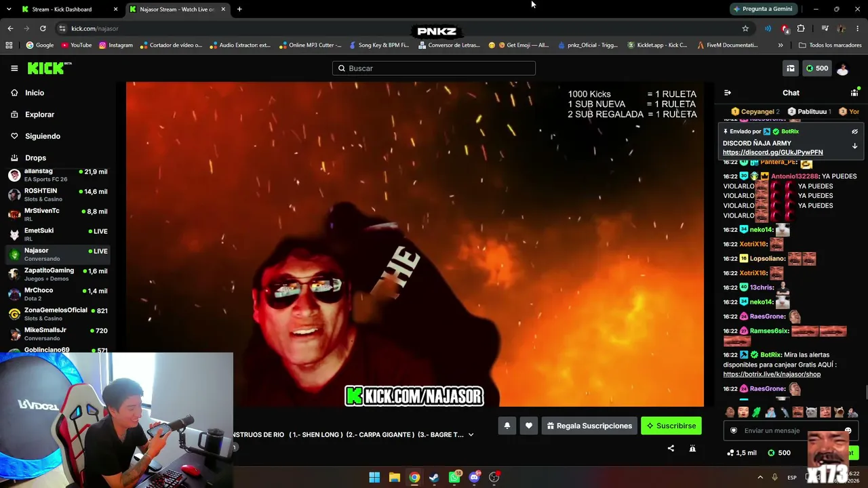The width and height of the screenshot is (868, 488).
Task: Click the Cepyangel top gifter badge
Action: tap(755, 111)
